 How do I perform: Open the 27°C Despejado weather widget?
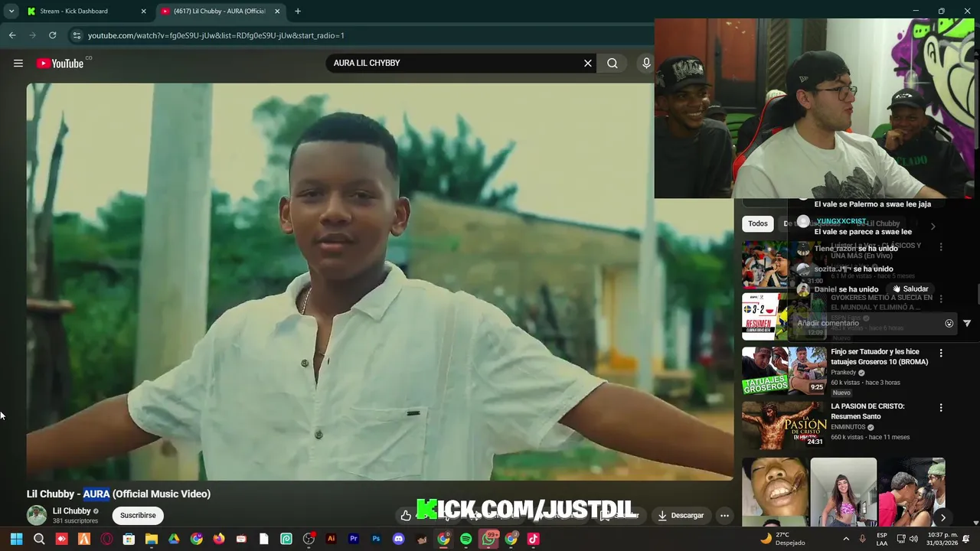[x=782, y=539]
